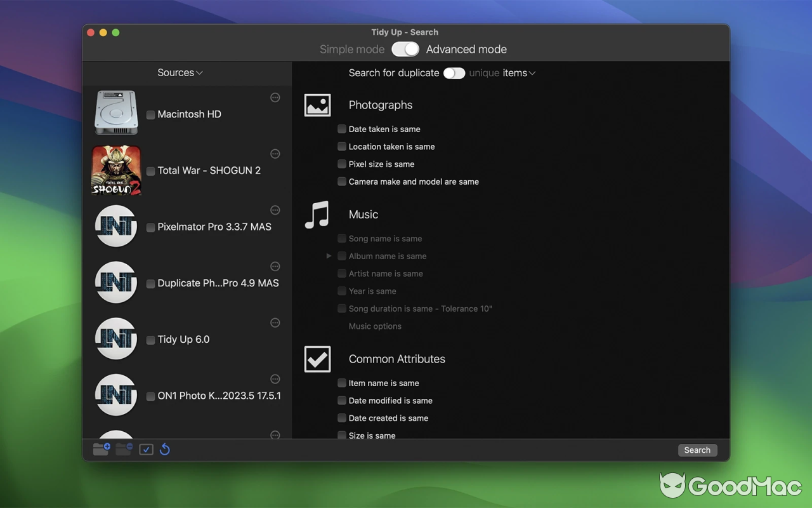Open options for Tidy Up 6.0 source

pyautogui.click(x=275, y=323)
